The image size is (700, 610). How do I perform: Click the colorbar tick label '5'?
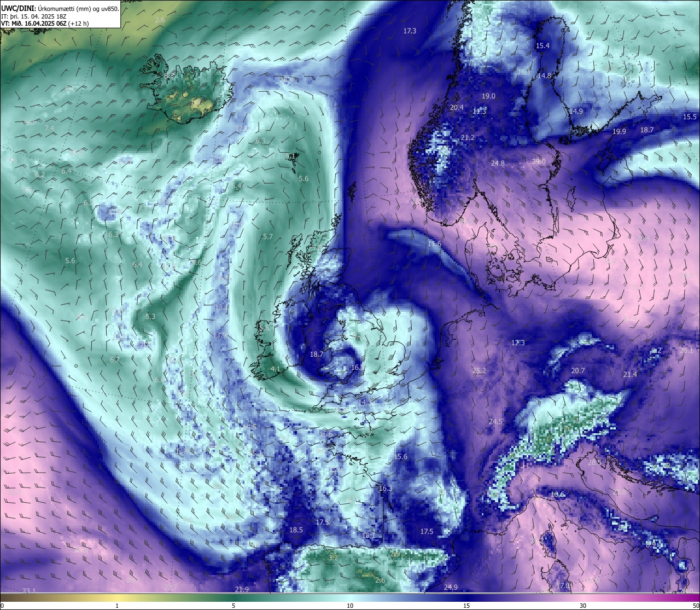coord(234,606)
